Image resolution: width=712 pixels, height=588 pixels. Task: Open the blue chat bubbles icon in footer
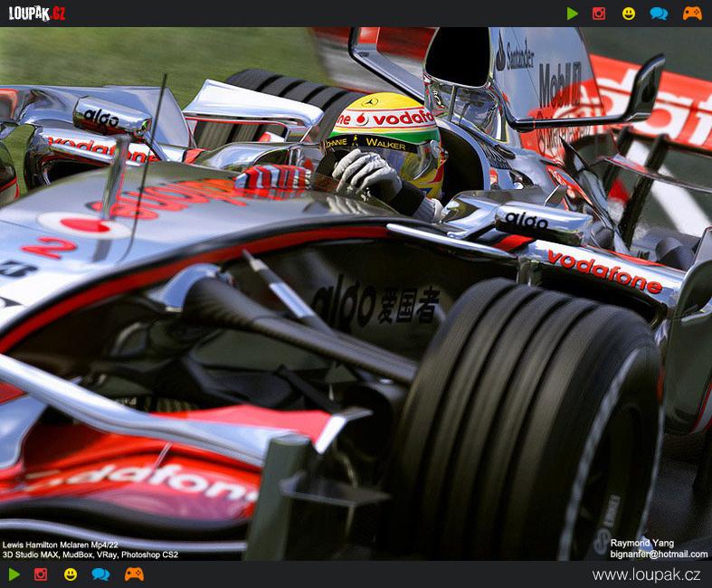coord(100,574)
